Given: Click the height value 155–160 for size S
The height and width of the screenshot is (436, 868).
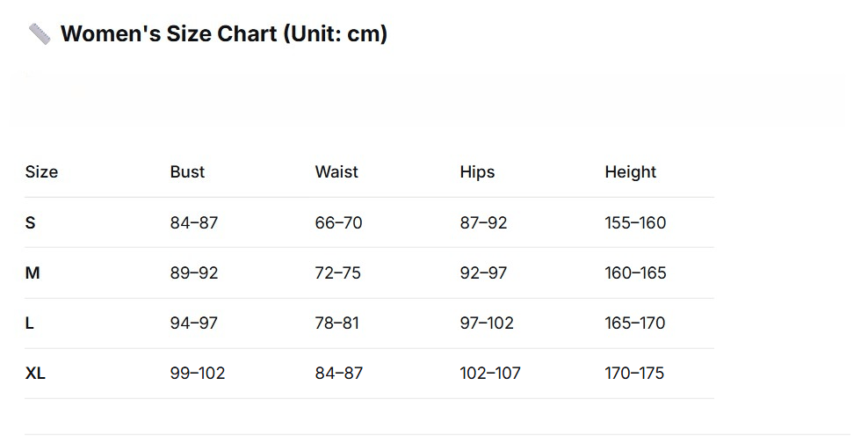Looking at the screenshot, I should 635,223.
